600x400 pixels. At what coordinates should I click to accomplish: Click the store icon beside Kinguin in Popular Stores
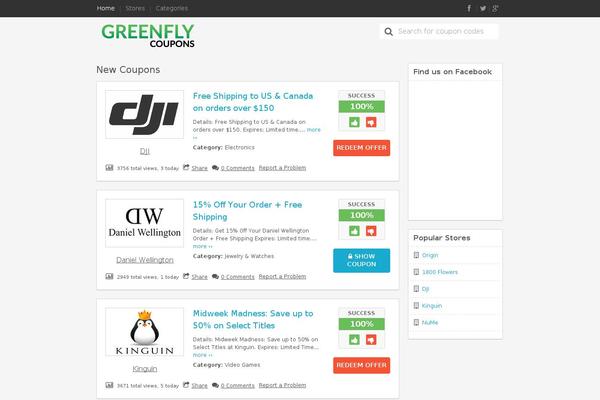[x=416, y=305]
